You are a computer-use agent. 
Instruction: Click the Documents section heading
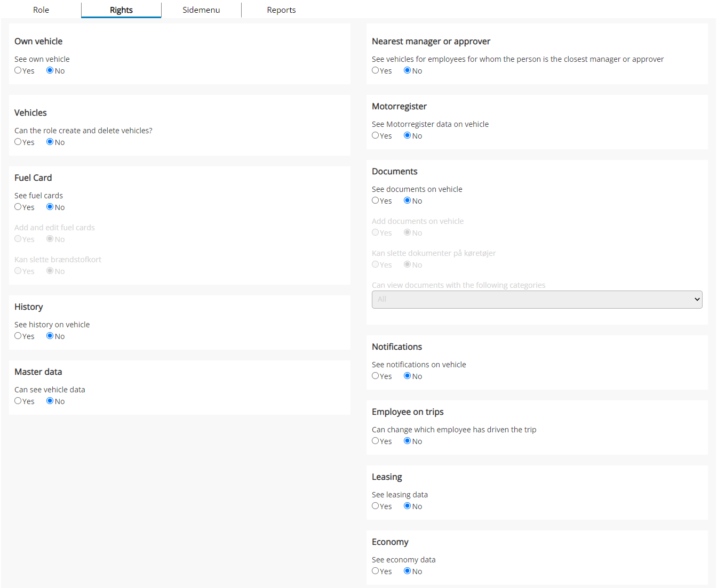click(x=395, y=172)
